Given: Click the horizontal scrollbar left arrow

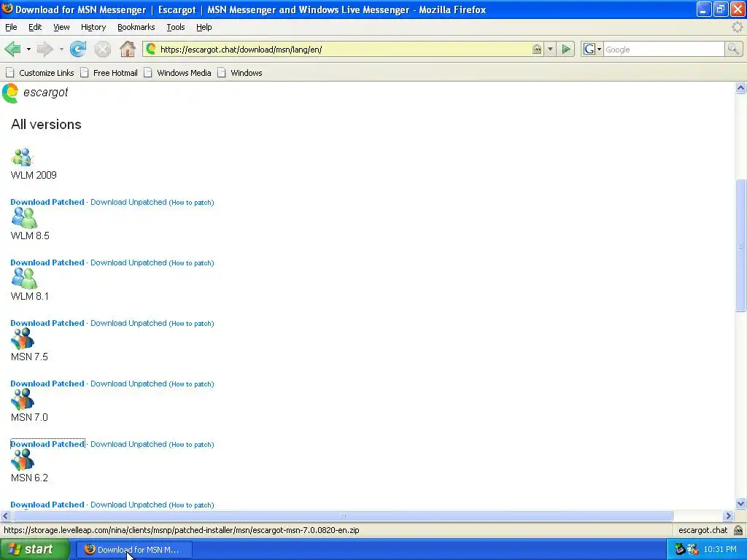Looking at the screenshot, I should 6,516.
